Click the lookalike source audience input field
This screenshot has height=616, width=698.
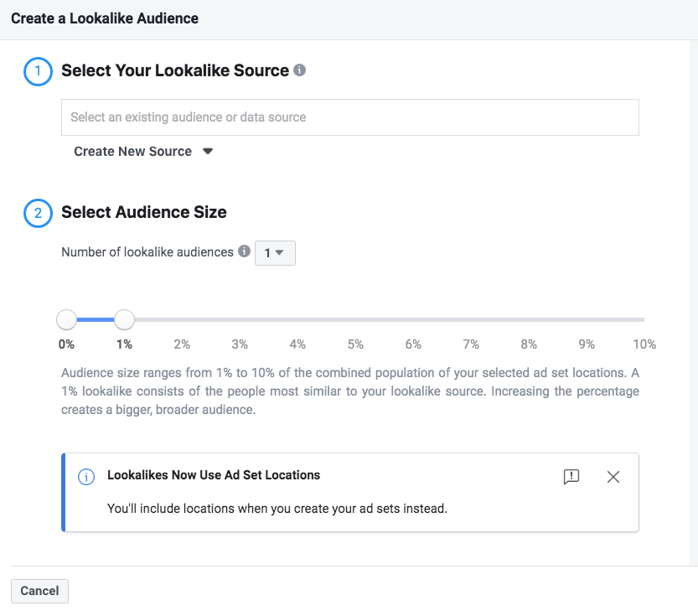(349, 117)
